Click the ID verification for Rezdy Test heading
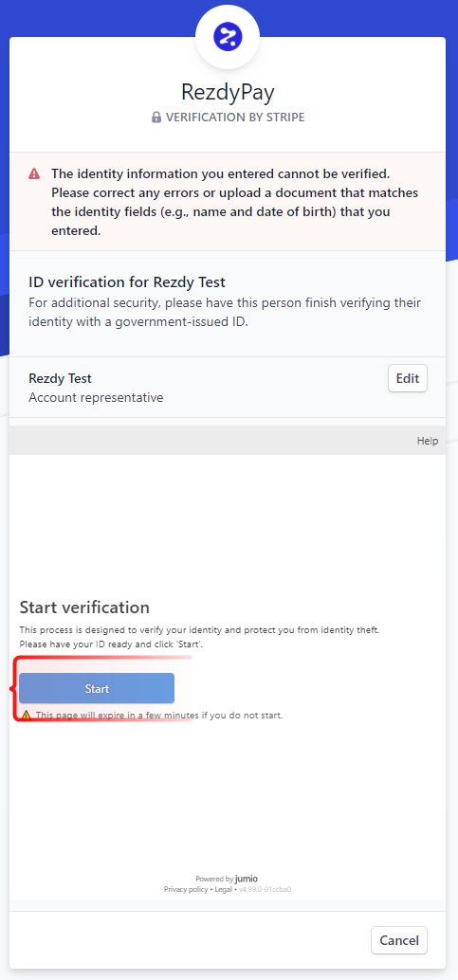The height and width of the screenshot is (980, 458). tap(127, 281)
